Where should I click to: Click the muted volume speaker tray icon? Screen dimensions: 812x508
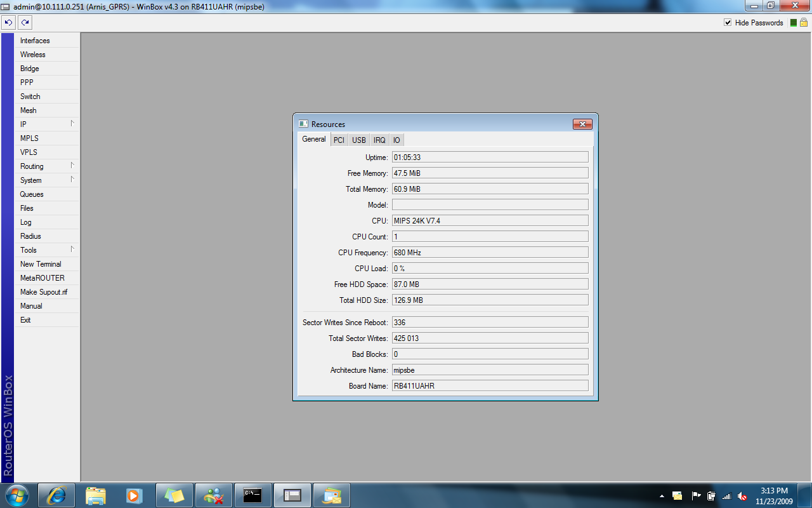point(742,496)
